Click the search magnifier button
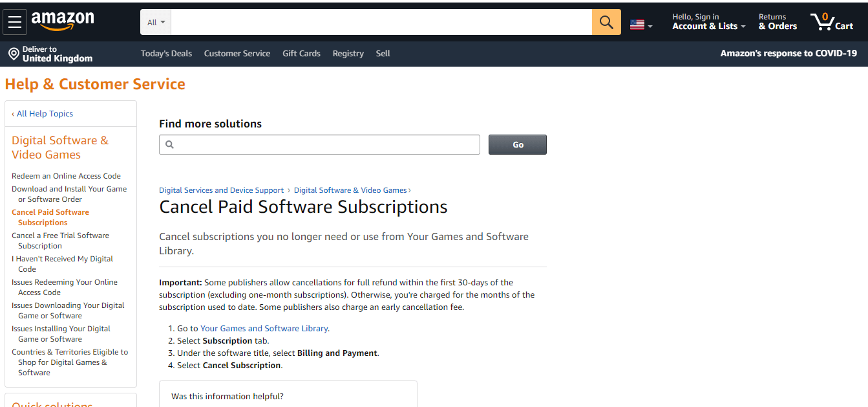Image resolution: width=868 pixels, height=407 pixels. (606, 21)
